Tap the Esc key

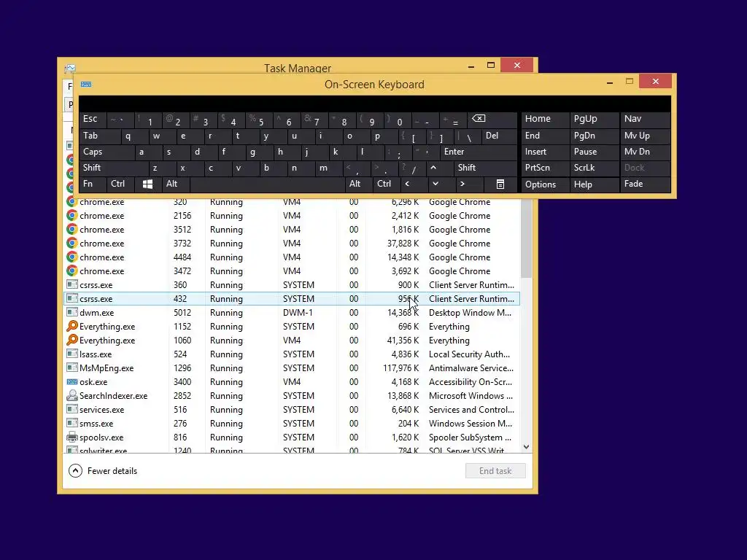point(93,119)
